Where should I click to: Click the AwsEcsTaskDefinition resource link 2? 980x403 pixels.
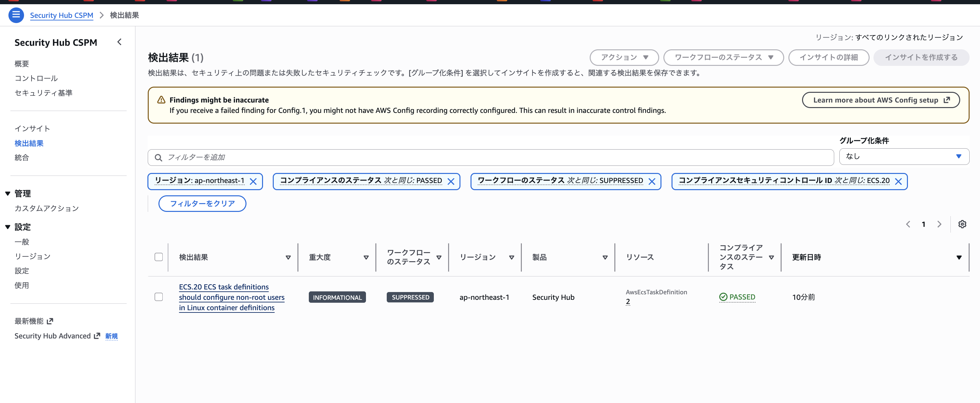coord(628,301)
